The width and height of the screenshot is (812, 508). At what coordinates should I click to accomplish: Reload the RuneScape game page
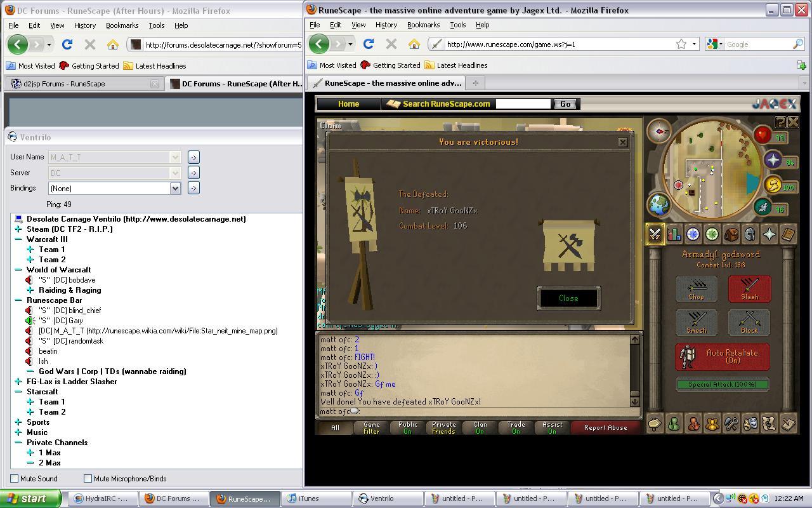(x=369, y=44)
